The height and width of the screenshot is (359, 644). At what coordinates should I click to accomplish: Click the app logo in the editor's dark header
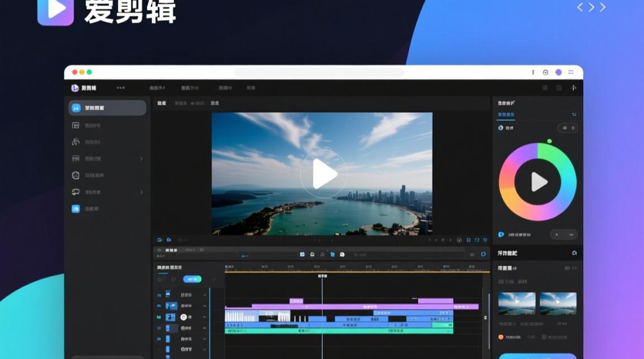click(75, 88)
